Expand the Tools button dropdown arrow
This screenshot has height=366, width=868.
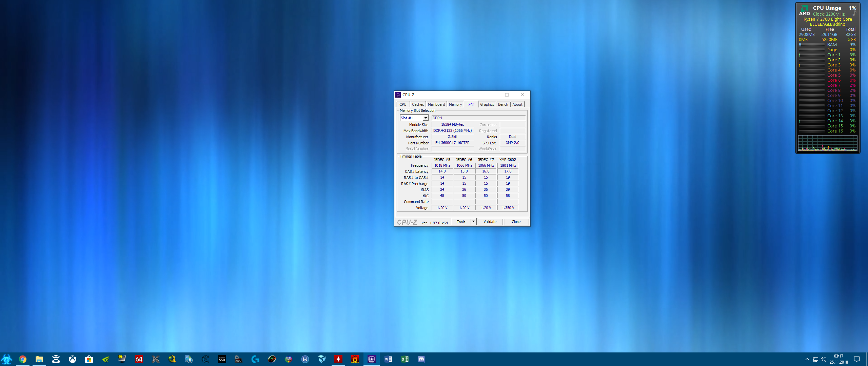(473, 222)
